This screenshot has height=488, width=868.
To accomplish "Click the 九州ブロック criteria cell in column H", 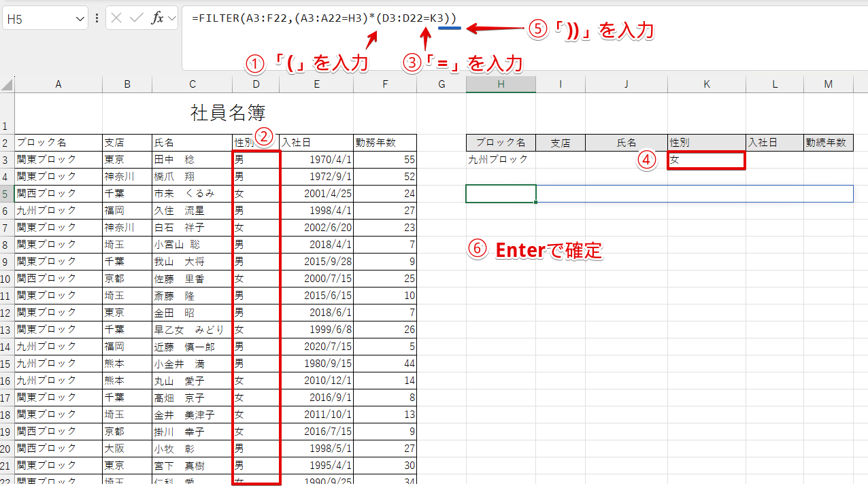I will pos(501,160).
